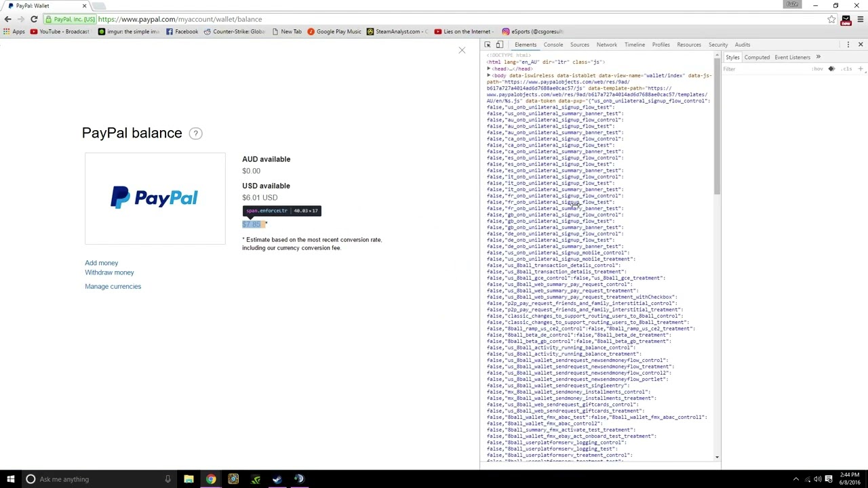868x488 pixels.
Task: Click the $6.01 USD balance amount
Action: [260, 197]
